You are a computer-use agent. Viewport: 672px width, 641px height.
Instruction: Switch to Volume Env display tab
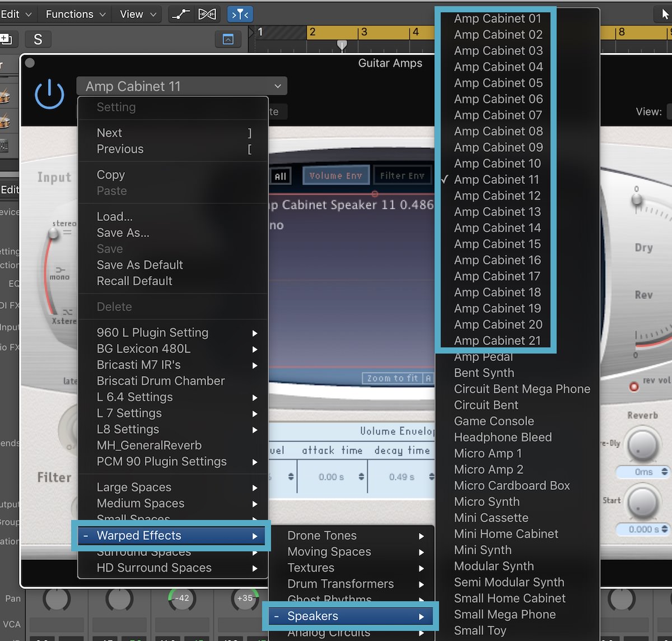click(336, 175)
